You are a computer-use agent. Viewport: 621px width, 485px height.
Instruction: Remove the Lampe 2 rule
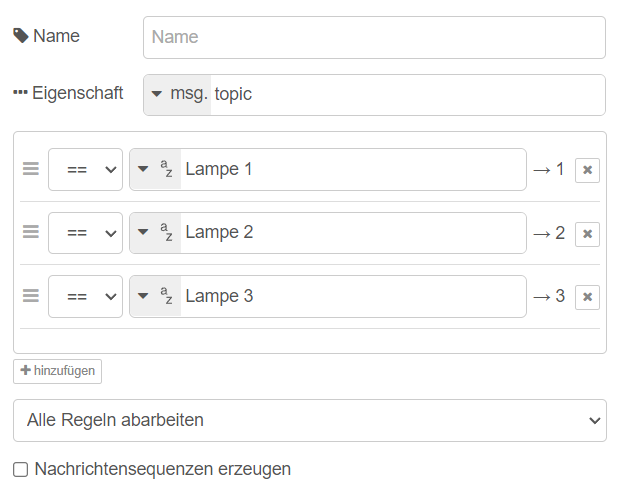(x=587, y=234)
